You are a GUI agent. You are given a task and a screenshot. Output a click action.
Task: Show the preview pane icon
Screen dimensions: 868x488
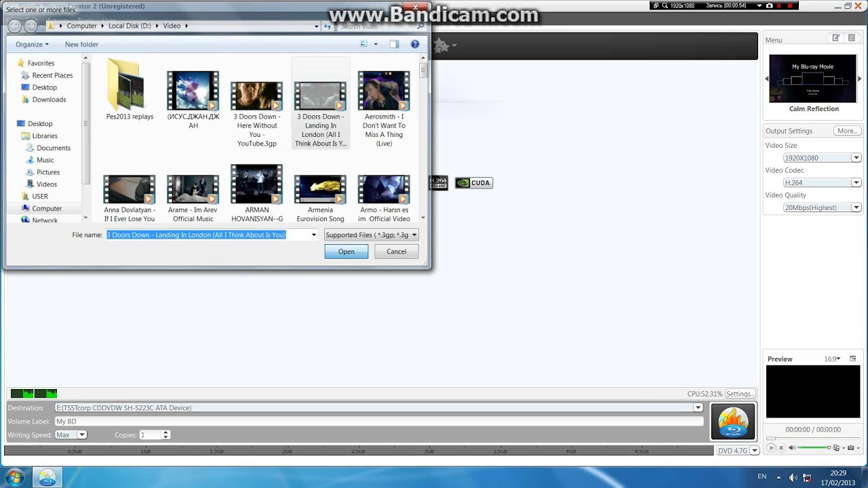(394, 44)
